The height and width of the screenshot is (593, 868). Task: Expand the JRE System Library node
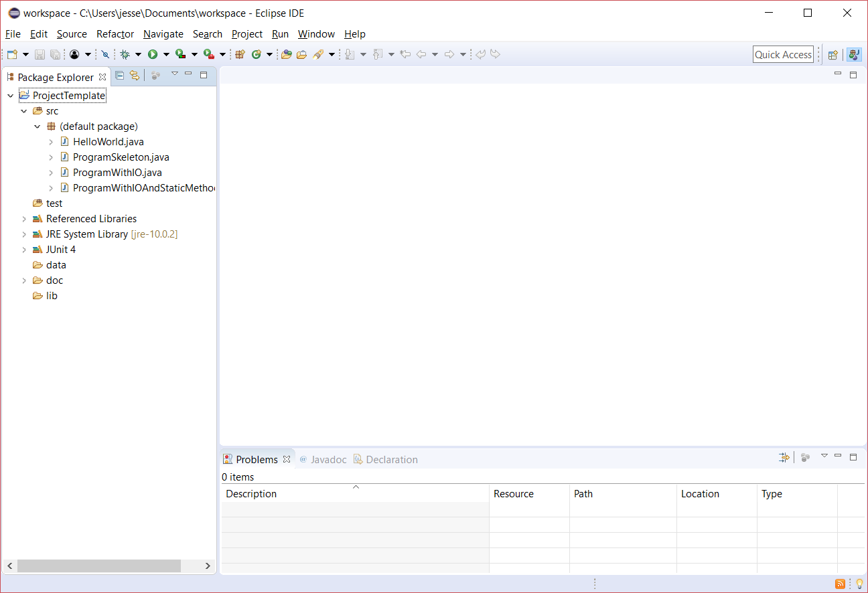coord(24,234)
